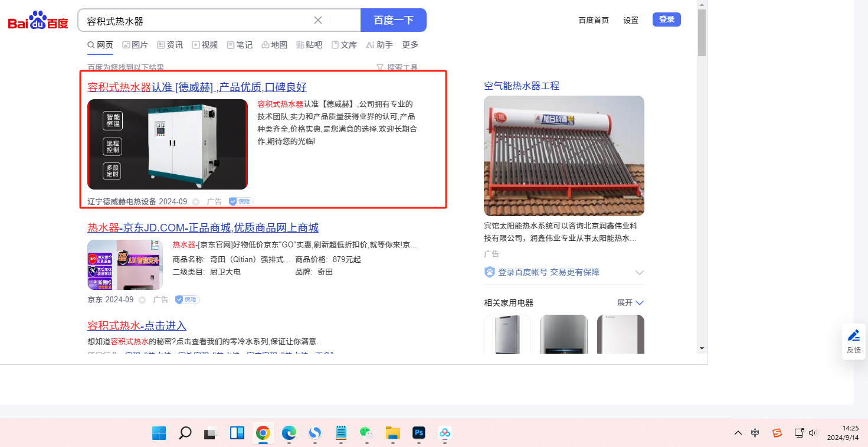Open 设置 in the top right
868x447 pixels.
pos(631,20)
